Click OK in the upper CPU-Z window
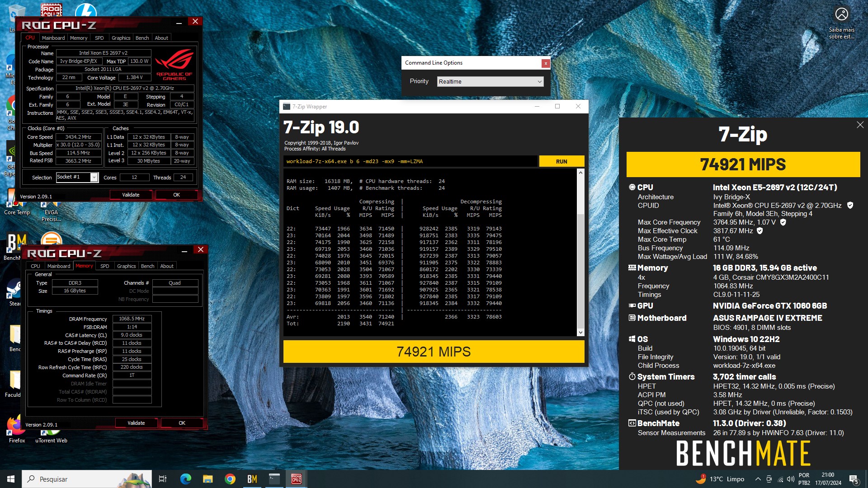This screenshot has width=868, height=488. coord(176,195)
